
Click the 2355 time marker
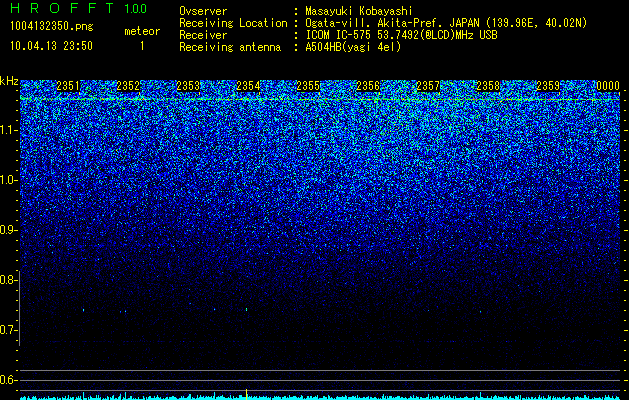pyautogui.click(x=308, y=86)
